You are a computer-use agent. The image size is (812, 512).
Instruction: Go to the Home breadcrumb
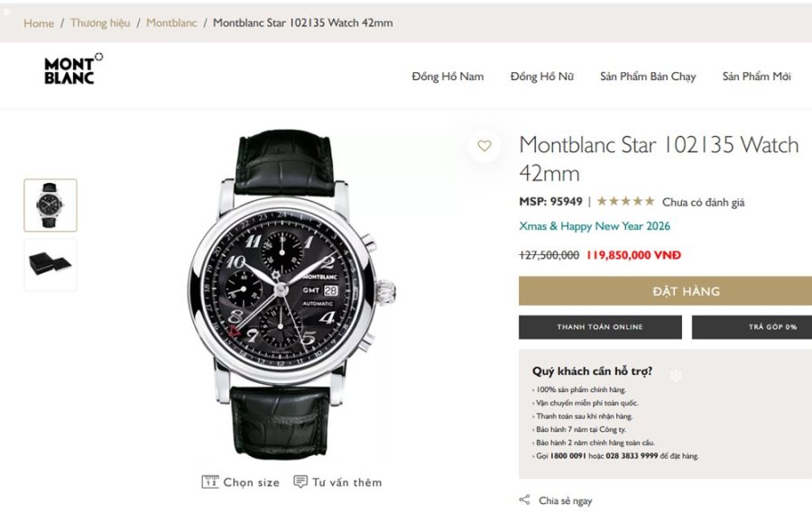tap(39, 23)
